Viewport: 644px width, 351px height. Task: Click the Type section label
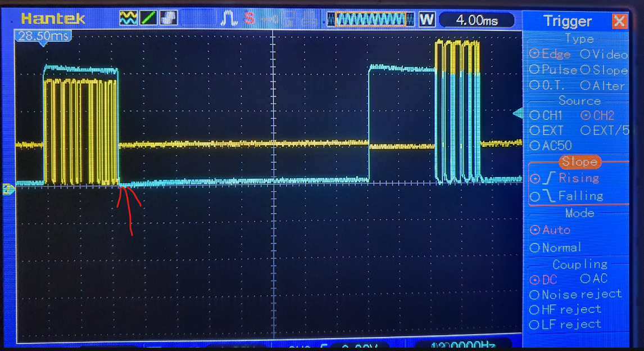(x=579, y=39)
